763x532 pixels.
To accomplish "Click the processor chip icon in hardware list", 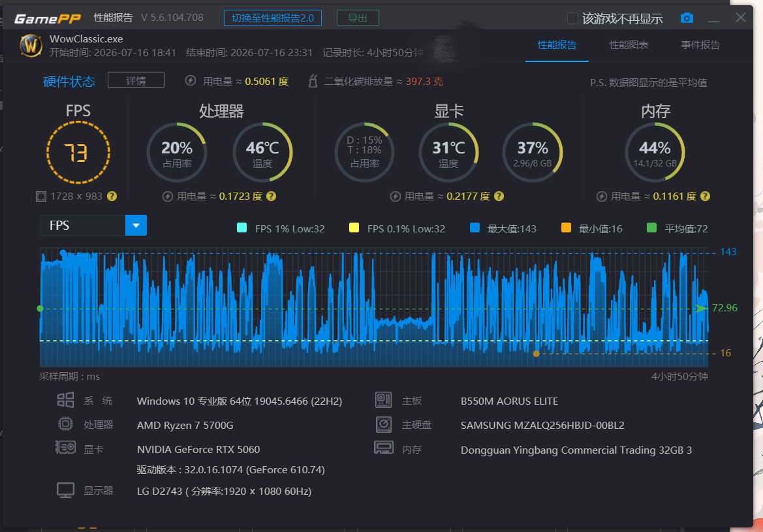I will (x=65, y=424).
